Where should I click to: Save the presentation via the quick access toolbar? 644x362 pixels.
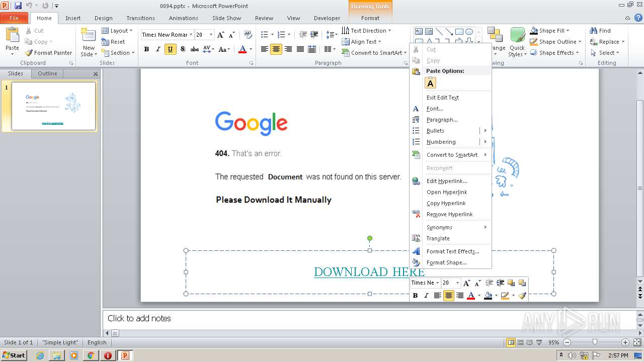tap(18, 6)
